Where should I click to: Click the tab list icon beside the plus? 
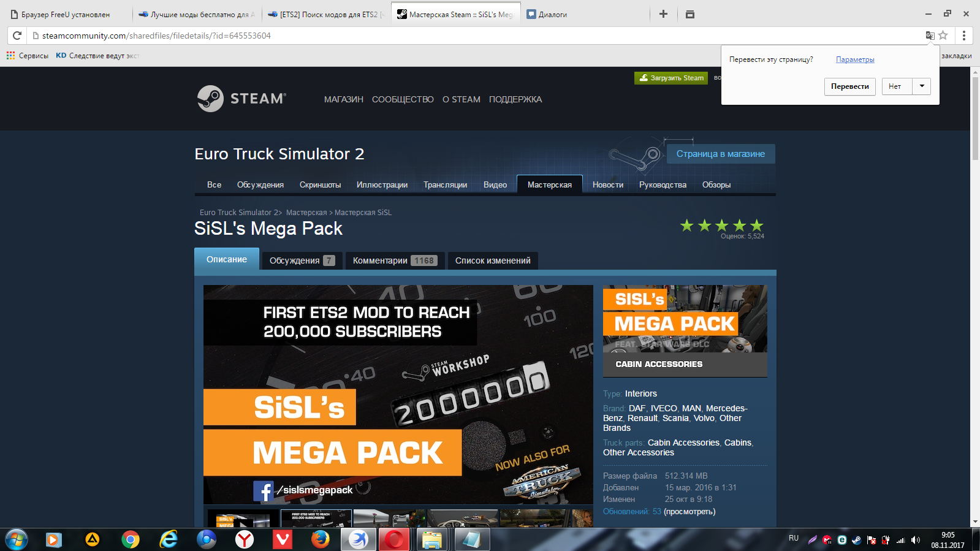coord(690,14)
